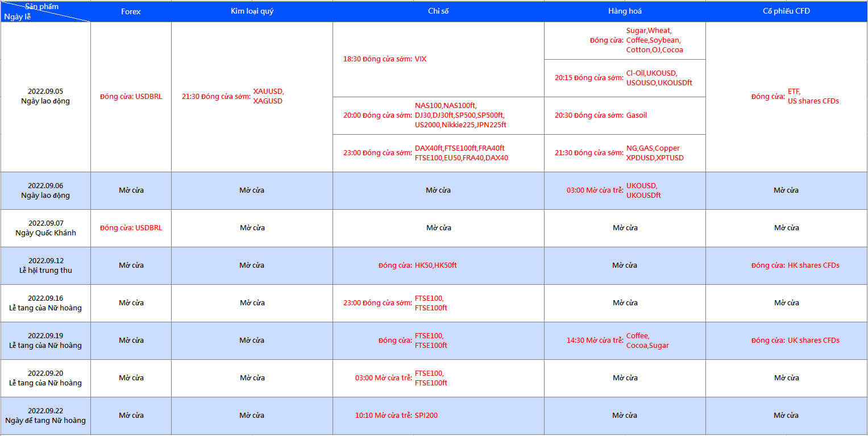Select Mở cửa under Hàng hoá for 2022.09.12

[625, 265]
